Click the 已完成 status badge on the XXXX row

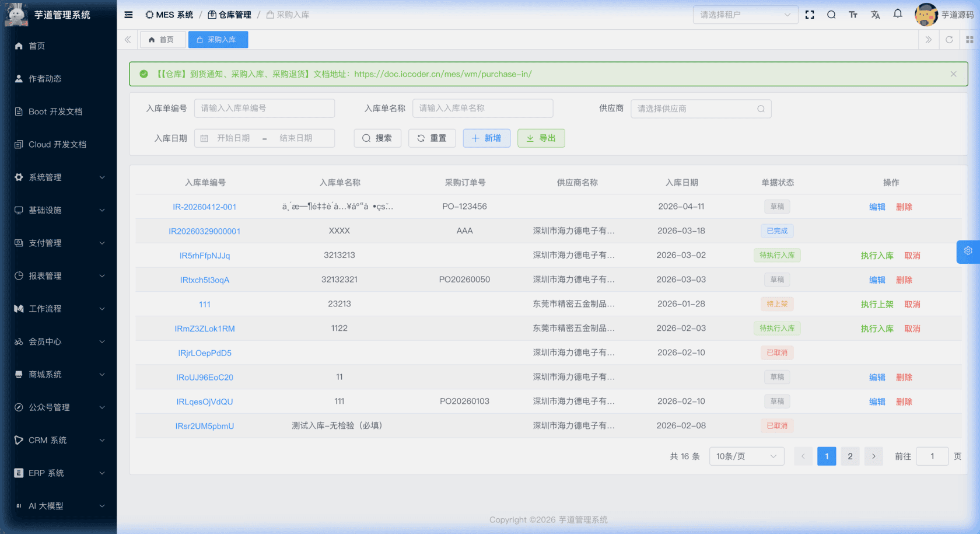point(777,231)
